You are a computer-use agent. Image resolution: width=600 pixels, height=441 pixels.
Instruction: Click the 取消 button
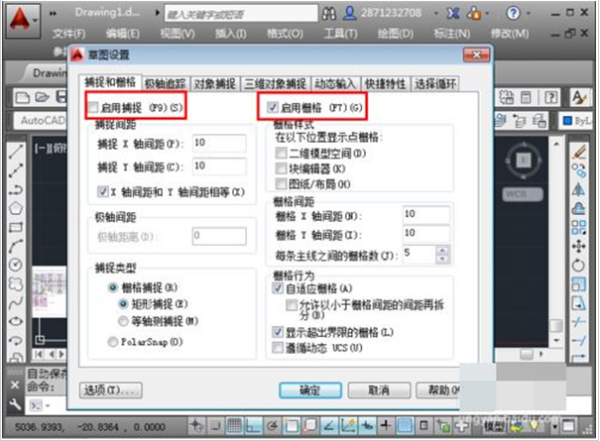pos(379,390)
